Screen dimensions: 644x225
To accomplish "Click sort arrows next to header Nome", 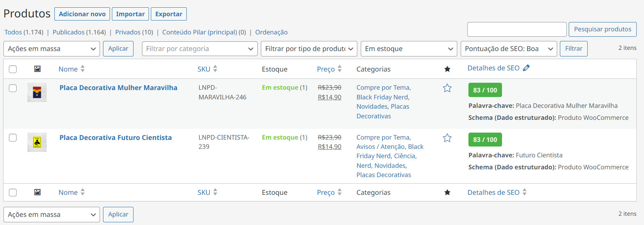I will coord(83,69).
